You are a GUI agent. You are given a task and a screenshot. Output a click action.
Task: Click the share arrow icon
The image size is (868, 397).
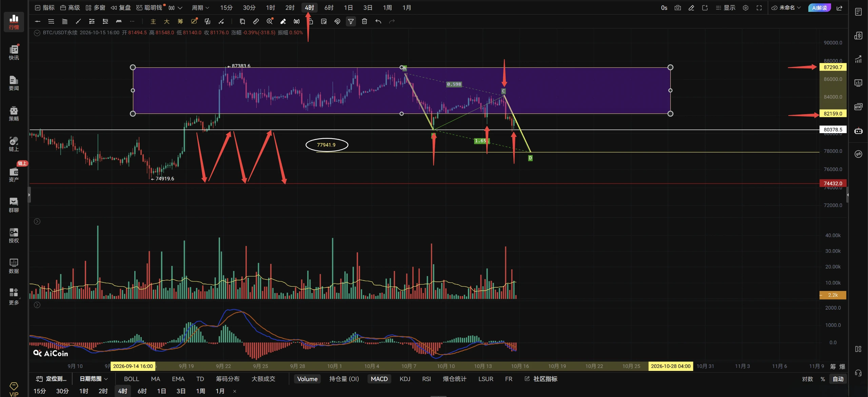[x=840, y=8]
